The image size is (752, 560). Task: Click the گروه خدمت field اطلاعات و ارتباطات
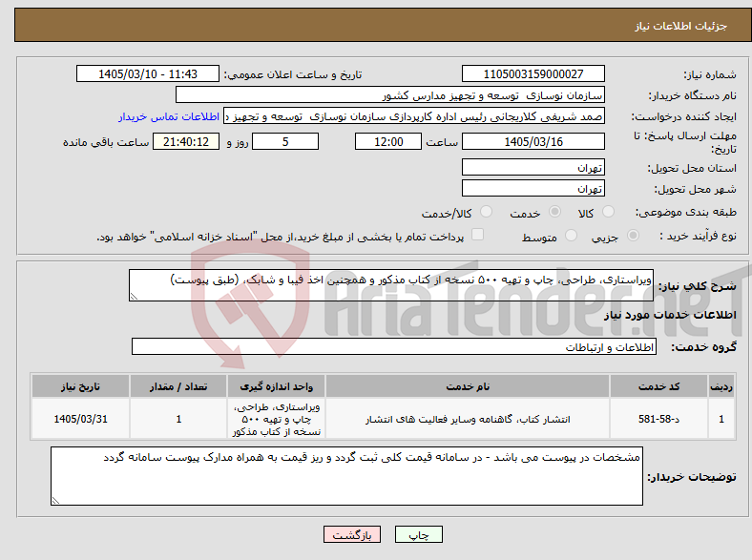point(394,346)
